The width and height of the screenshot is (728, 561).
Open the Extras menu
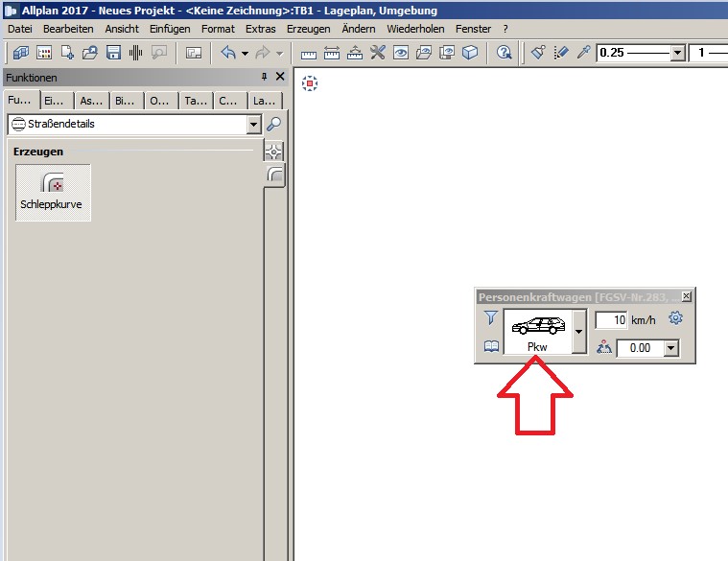coord(260,29)
